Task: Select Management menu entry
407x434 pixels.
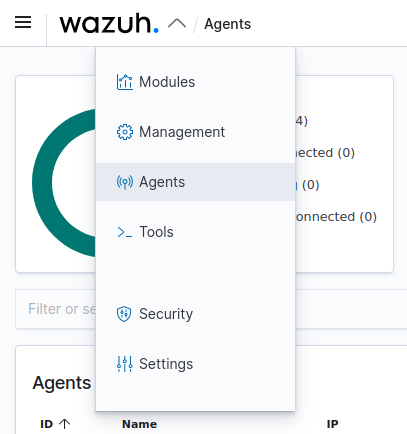Action: [195, 132]
